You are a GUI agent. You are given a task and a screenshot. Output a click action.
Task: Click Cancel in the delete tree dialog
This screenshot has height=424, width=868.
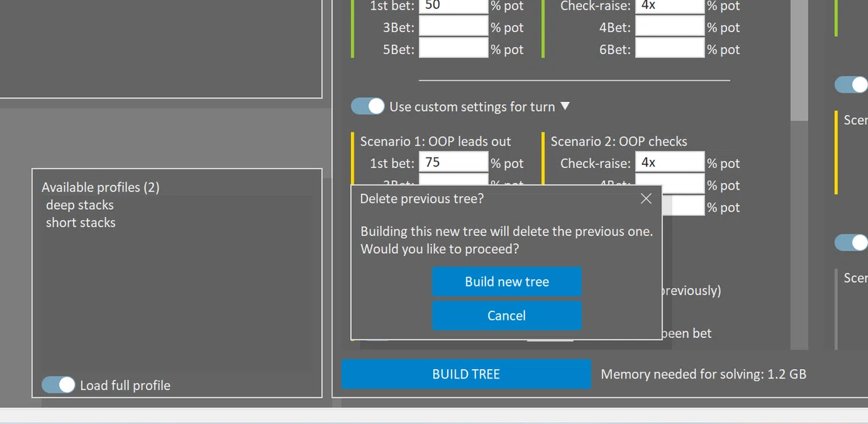(x=507, y=315)
